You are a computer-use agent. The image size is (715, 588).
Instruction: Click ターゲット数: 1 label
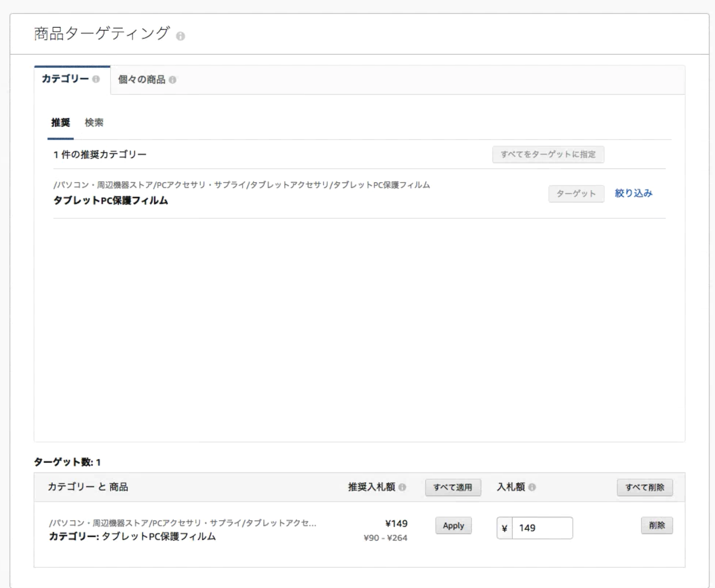tap(67, 462)
